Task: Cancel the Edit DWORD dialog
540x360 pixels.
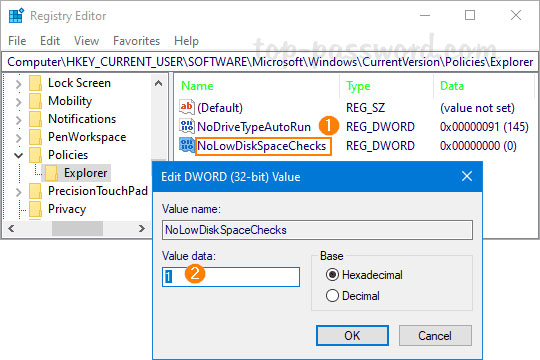Action: pyautogui.click(x=435, y=336)
